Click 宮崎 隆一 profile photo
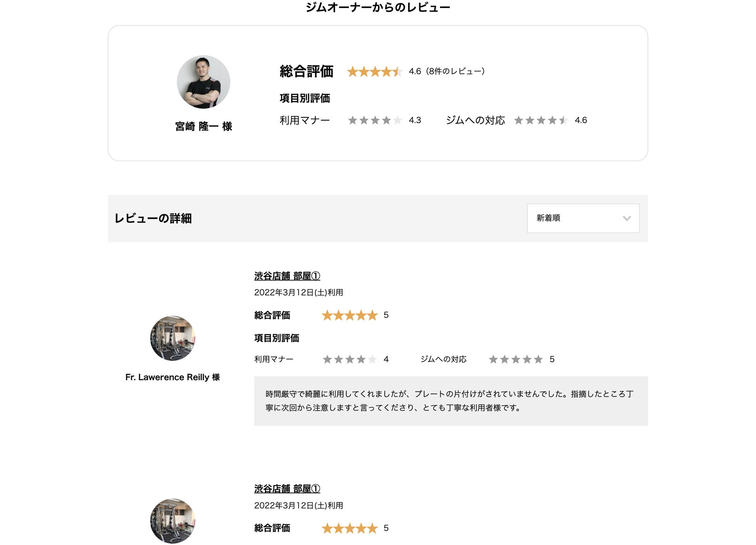The height and width of the screenshot is (545, 756). [203, 82]
